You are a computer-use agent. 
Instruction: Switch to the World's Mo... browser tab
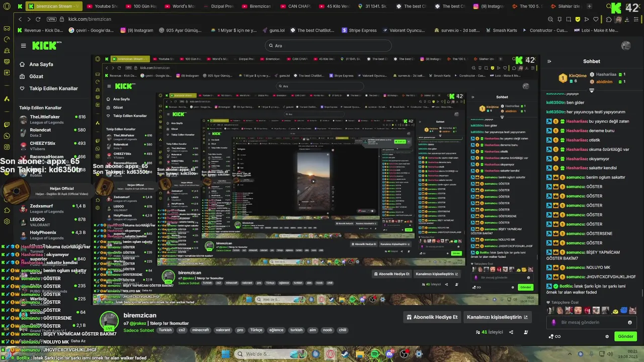(180, 7)
